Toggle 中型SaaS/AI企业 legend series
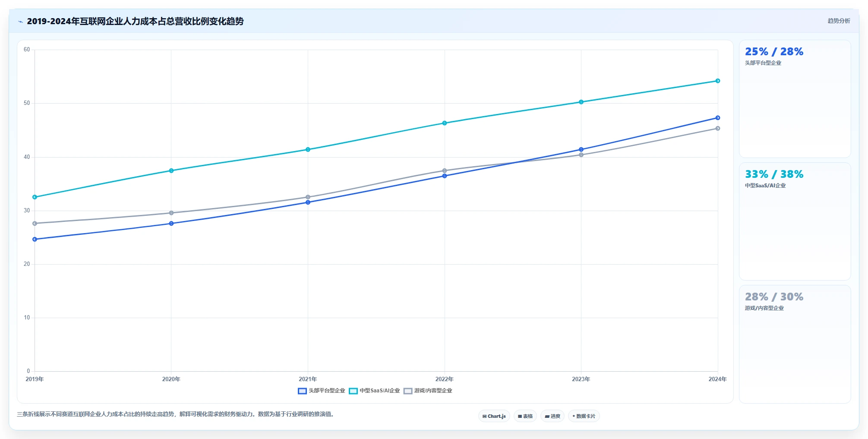Screen dimensions: 868x439 (375, 391)
